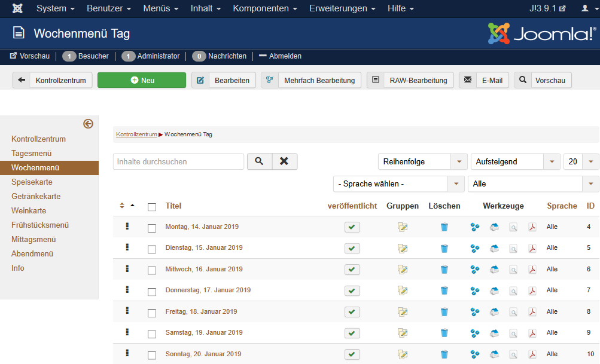Click the drag handle dots for Freitag row

coord(127,311)
